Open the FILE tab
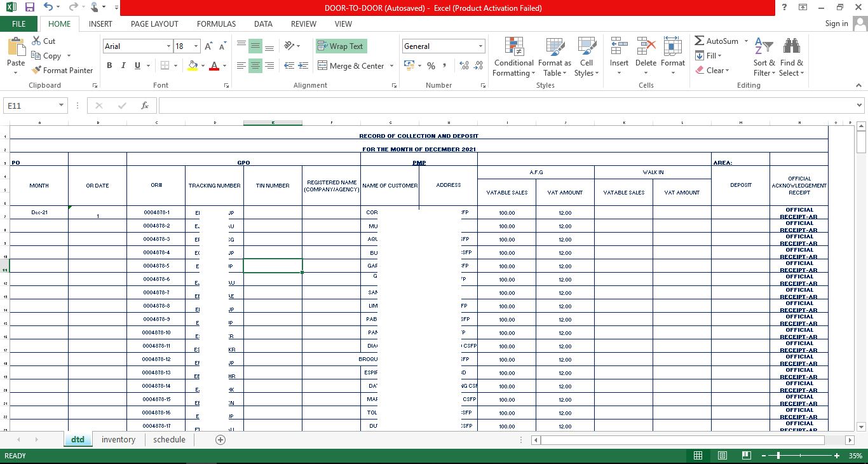This screenshot has height=464, width=868. tap(19, 24)
